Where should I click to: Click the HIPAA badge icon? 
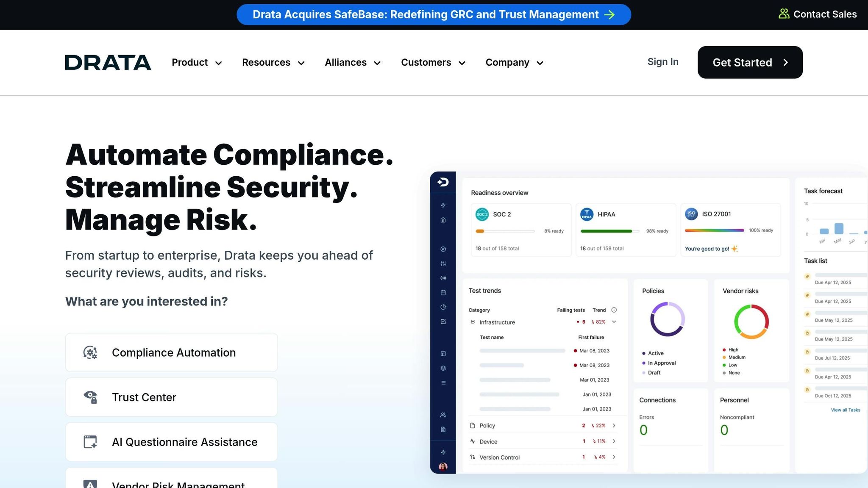587,214
